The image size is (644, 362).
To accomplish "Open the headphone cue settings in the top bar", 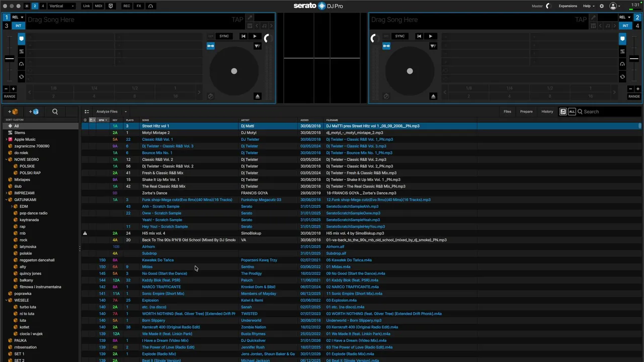I will 150,6.
